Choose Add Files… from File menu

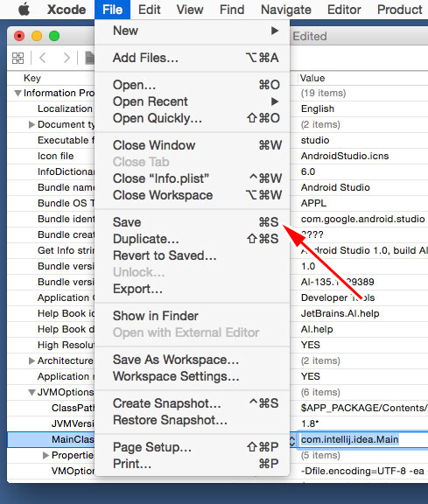pos(193,58)
